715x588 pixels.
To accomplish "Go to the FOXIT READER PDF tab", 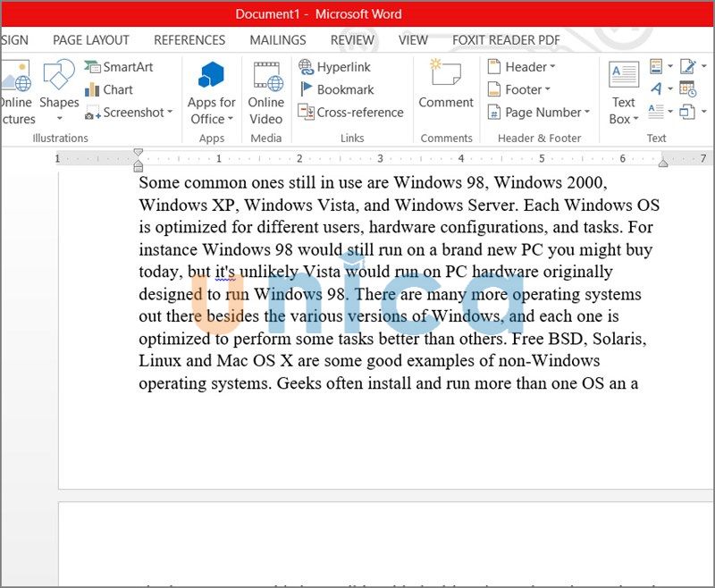I will tap(506, 40).
